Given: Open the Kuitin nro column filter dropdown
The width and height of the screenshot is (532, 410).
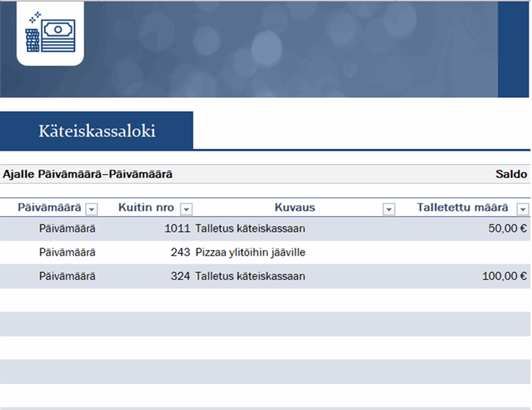Looking at the screenshot, I should click(x=186, y=208).
